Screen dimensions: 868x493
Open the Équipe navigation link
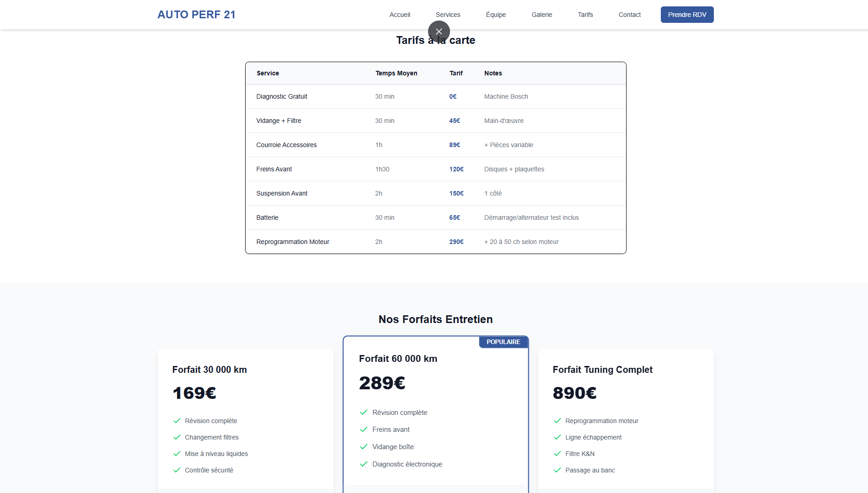tap(496, 15)
